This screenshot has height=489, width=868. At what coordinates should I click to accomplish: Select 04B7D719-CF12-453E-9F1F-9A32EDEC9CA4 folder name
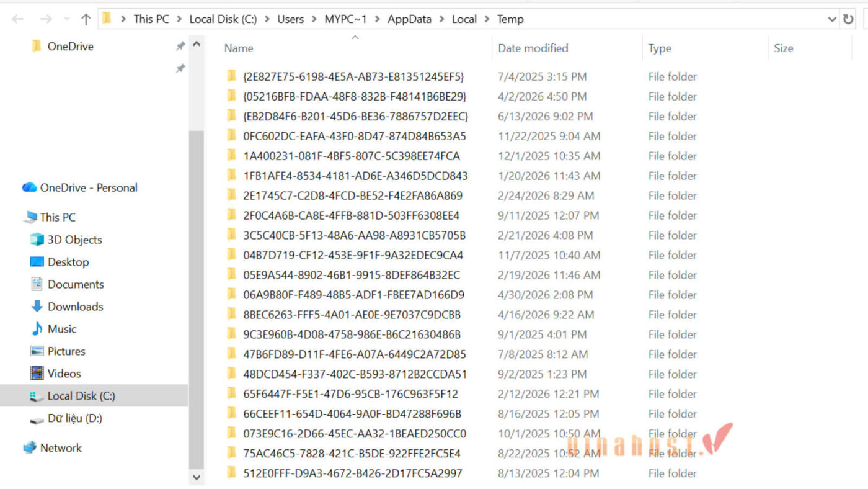point(353,255)
